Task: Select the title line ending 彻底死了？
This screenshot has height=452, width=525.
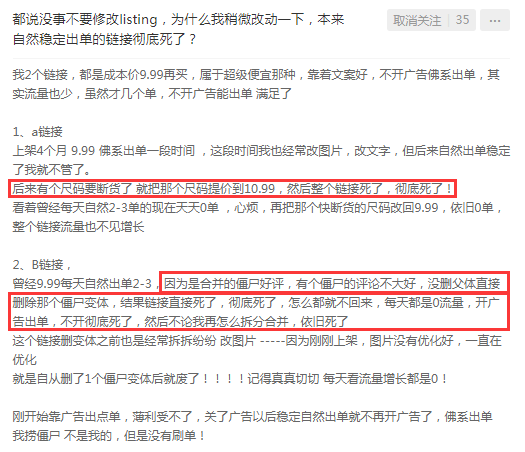Action: pos(104,39)
